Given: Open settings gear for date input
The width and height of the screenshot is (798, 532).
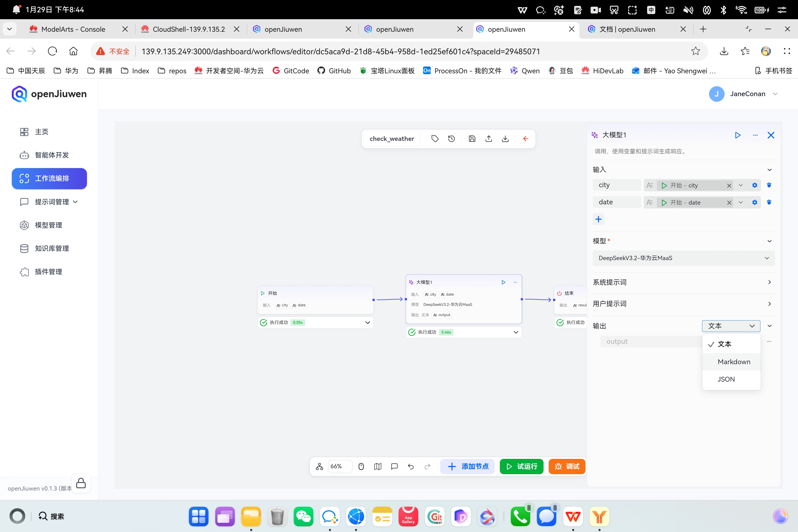Looking at the screenshot, I should coord(755,202).
